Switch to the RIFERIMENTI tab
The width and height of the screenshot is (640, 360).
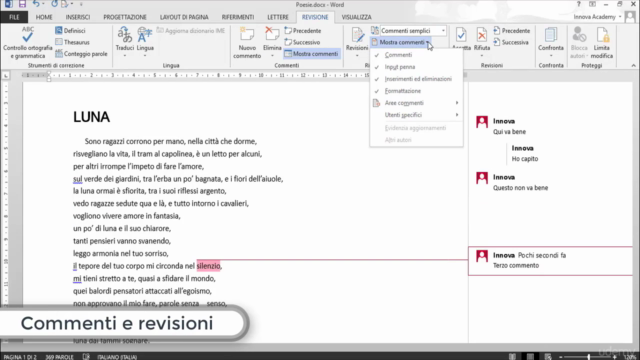pos(238,17)
